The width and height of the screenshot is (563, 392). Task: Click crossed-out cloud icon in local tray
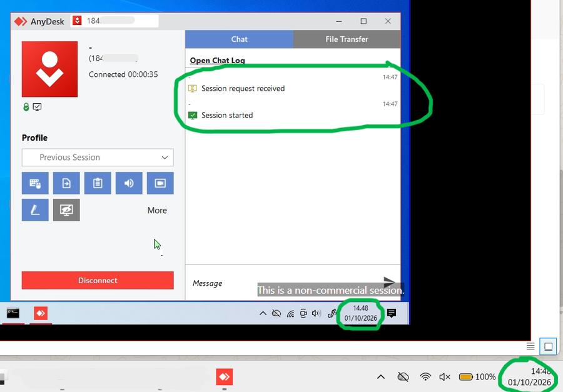click(403, 376)
